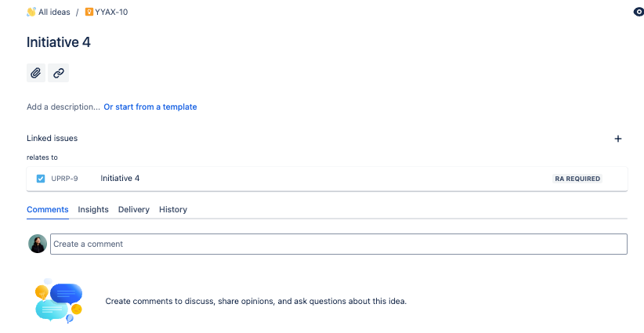This screenshot has height=333, width=644.
Task: Focus the Create a comment field
Action: [338, 244]
